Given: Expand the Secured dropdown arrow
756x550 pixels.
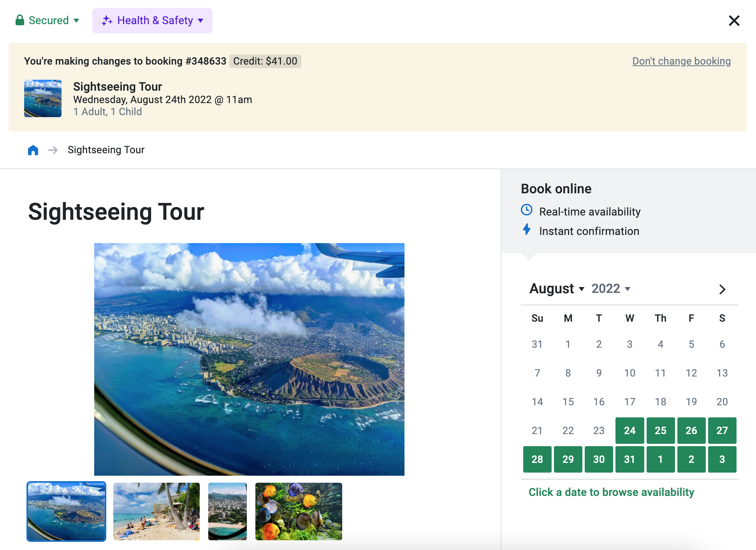Looking at the screenshot, I should (x=76, y=21).
